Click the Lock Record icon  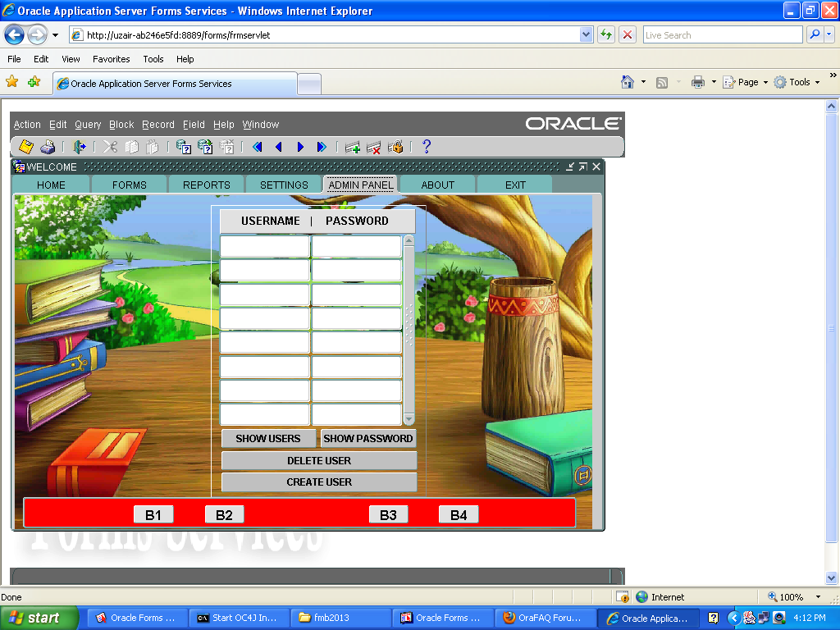point(395,146)
